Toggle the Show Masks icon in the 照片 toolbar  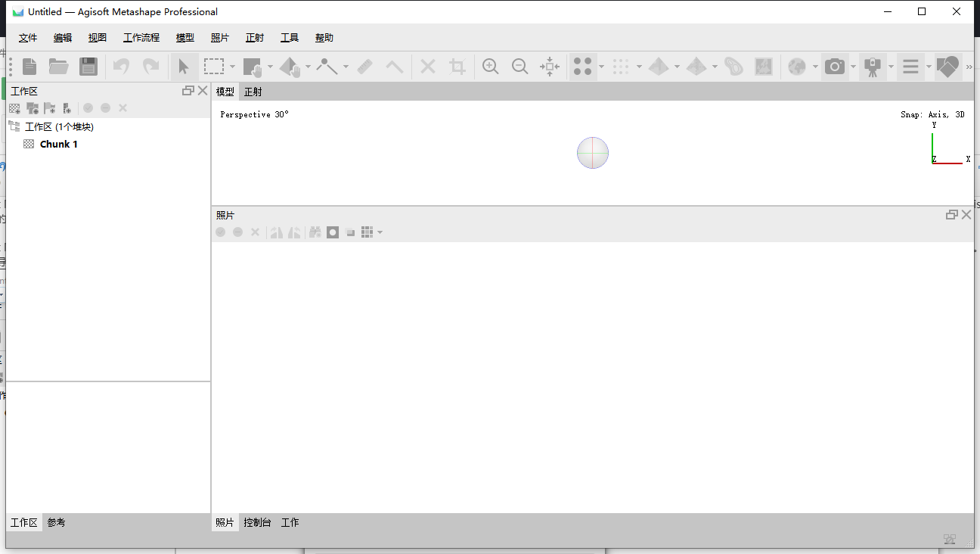pyautogui.click(x=333, y=232)
